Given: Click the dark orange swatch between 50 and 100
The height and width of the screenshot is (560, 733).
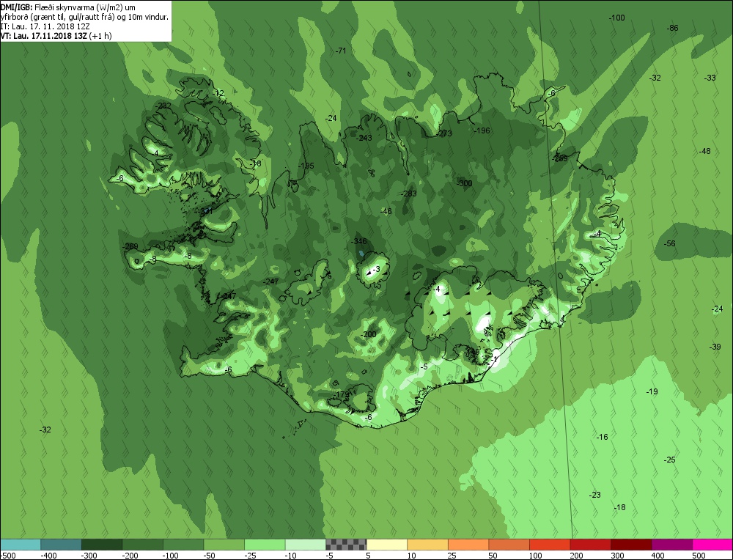Looking at the screenshot, I should tap(509, 545).
